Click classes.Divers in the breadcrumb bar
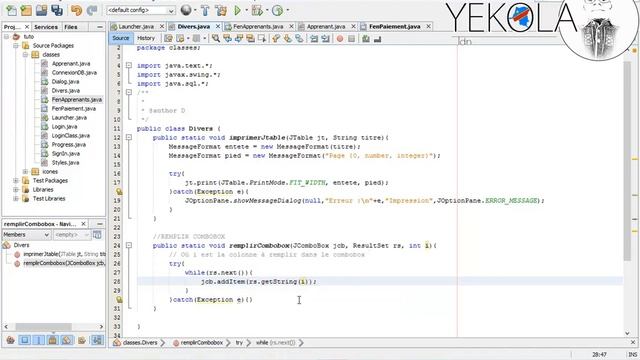 [x=140, y=343]
